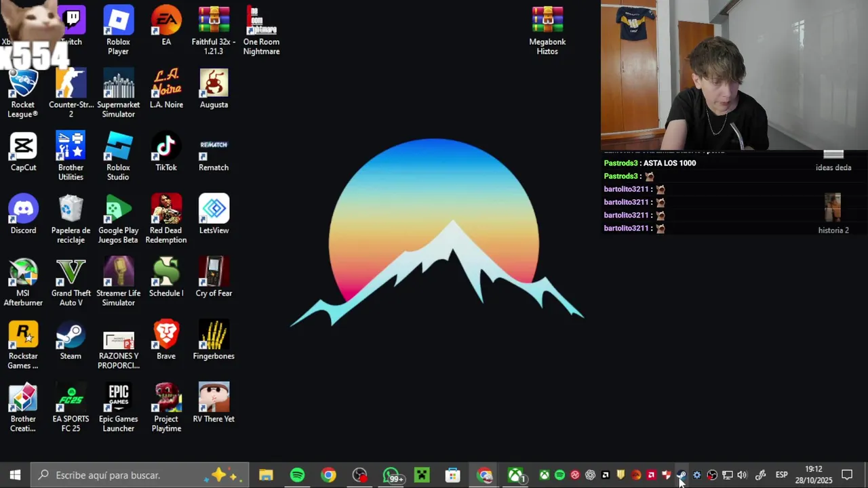The height and width of the screenshot is (488, 868).
Task: Select the Supermarket Simulator icon
Action: 118,94
